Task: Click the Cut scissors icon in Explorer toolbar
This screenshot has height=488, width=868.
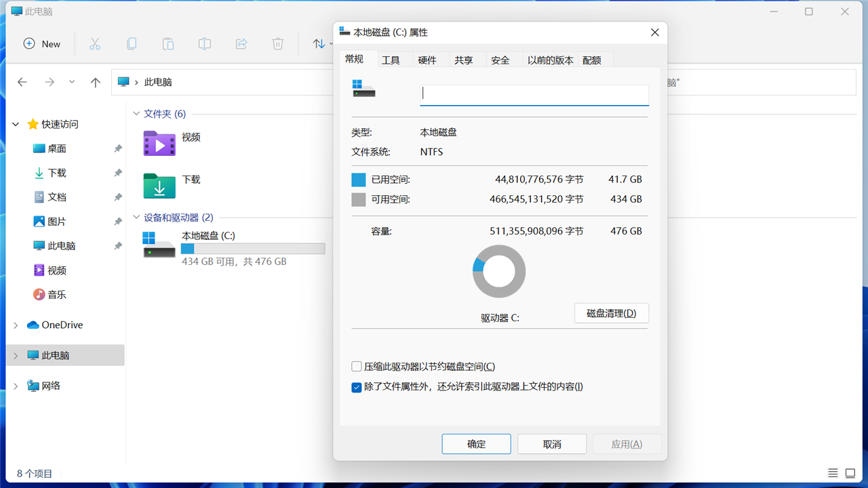Action: 95,44
